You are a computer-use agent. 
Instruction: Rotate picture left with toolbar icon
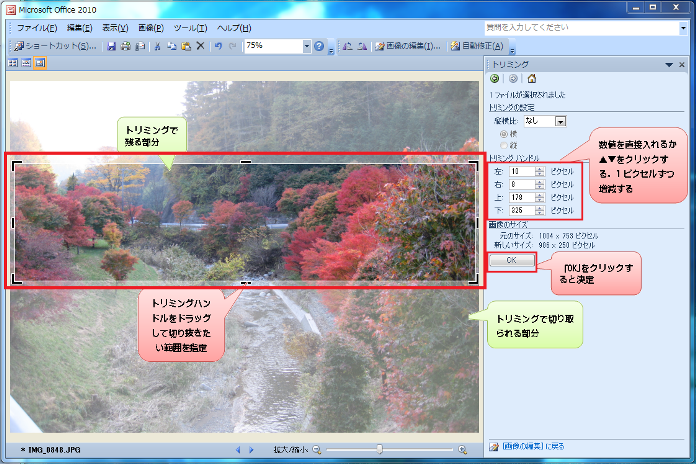click(348, 46)
